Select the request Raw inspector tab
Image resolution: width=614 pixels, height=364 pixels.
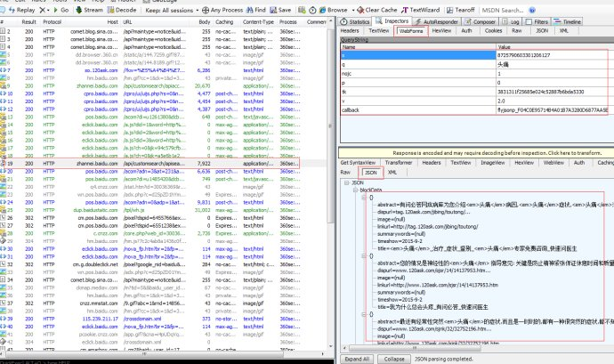click(x=516, y=30)
